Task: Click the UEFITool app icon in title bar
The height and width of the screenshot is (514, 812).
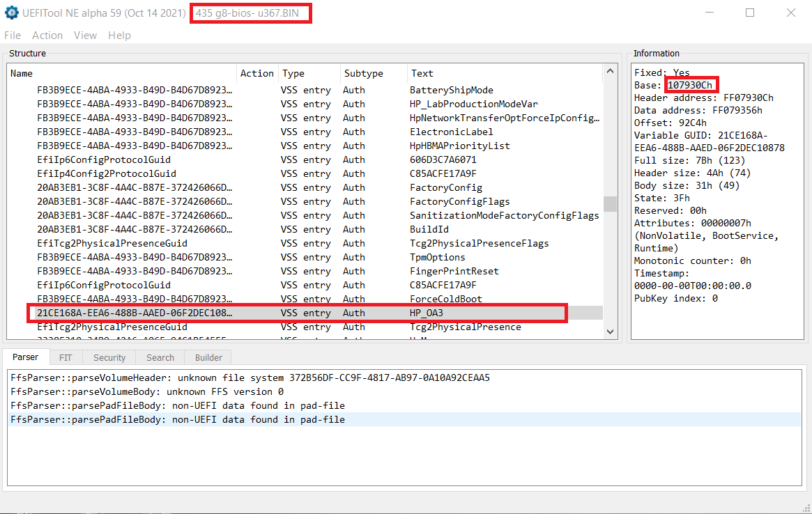Action: [11, 13]
